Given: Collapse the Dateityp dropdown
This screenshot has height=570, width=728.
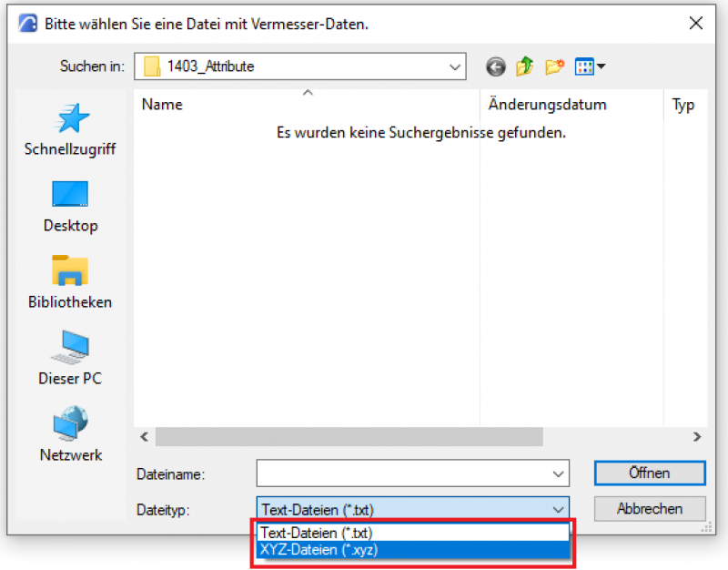Looking at the screenshot, I should tap(558, 510).
